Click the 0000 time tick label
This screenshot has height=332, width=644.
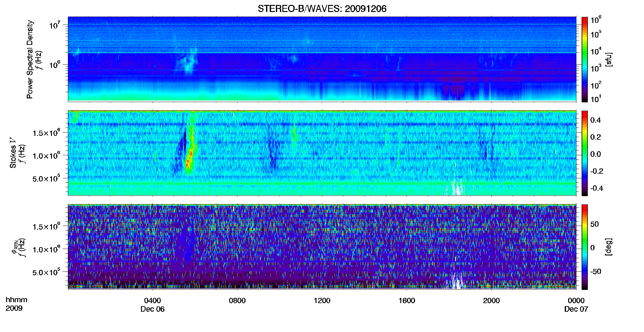point(576,301)
